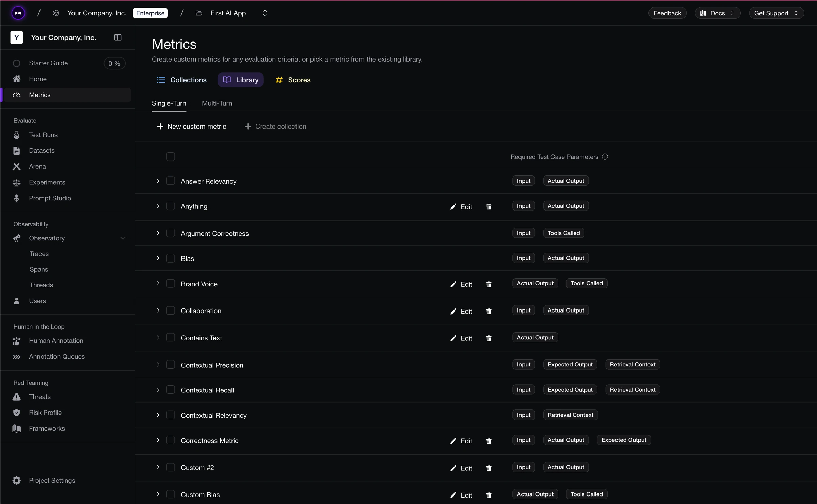Switch to the Collections tab

[181, 80]
